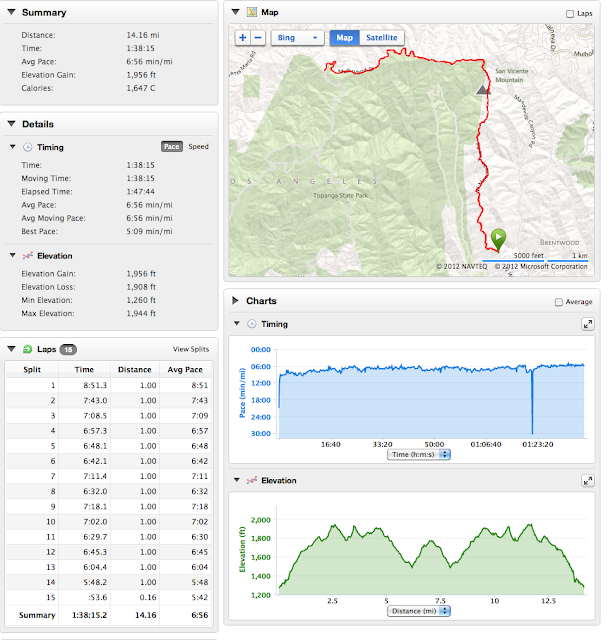Click the map zoom in plus button
Image resolution: width=608 pixels, height=640 pixels.
pos(243,38)
